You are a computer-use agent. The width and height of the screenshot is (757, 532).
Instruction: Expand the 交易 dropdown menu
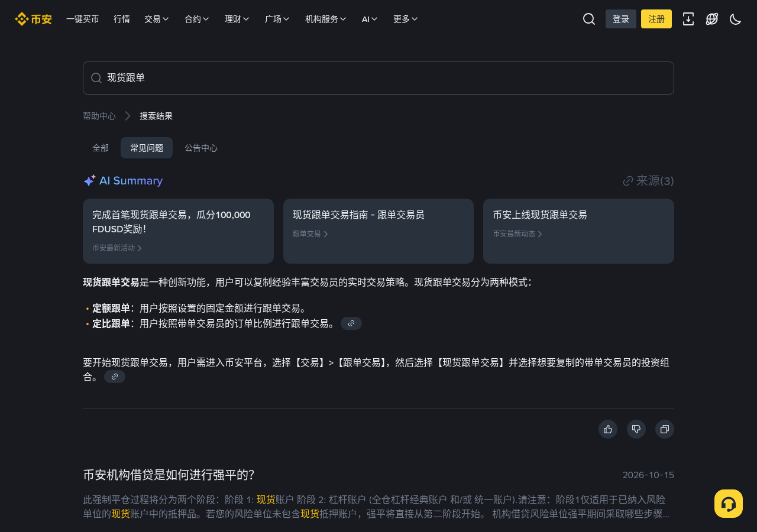(x=157, y=19)
